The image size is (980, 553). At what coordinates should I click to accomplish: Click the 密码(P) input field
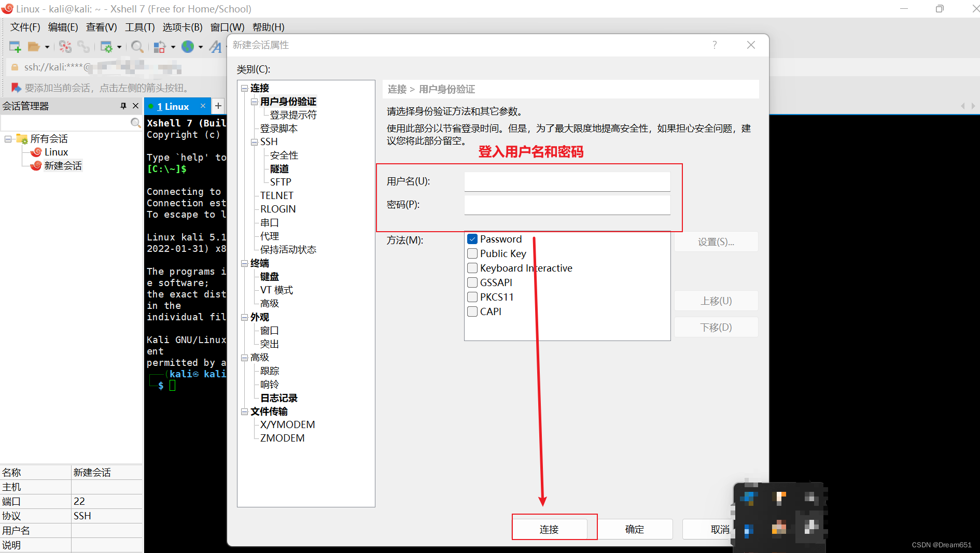[567, 205]
